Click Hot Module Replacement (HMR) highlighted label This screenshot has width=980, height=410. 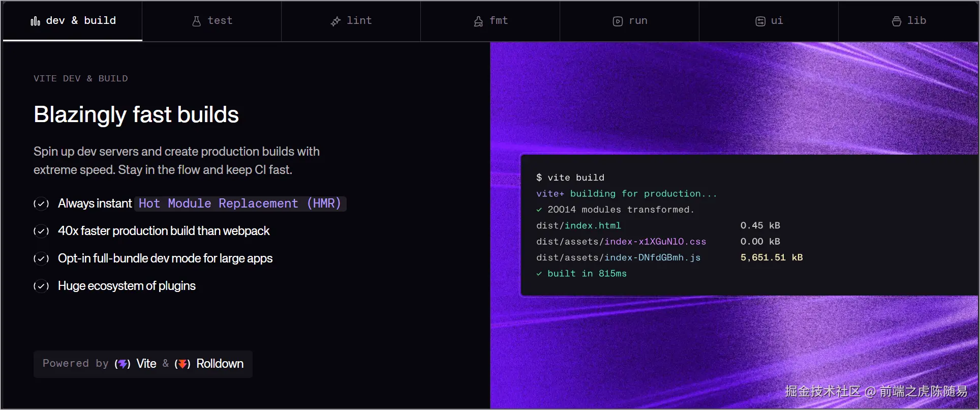point(240,203)
